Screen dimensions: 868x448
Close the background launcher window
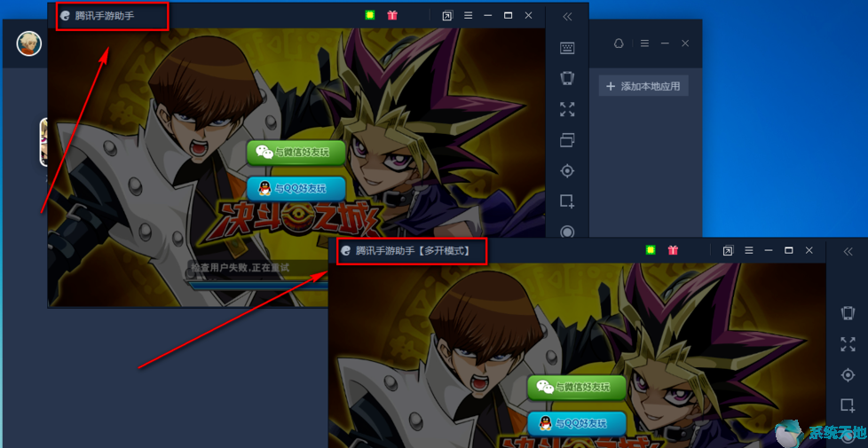click(x=685, y=43)
